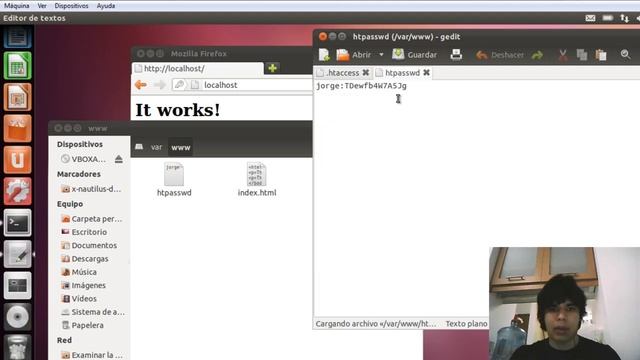Image resolution: width=640 pixels, height=360 pixels.
Task: Save the file with Guardar
Action: coord(414,55)
